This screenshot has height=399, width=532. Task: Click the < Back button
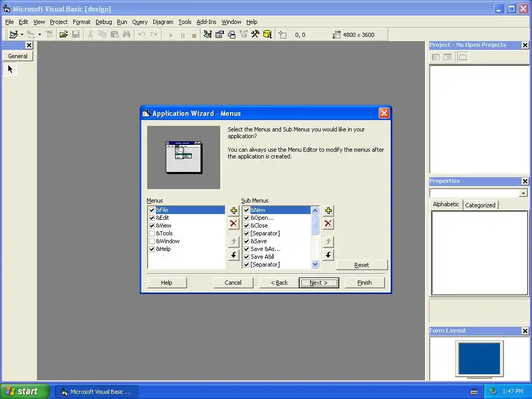point(279,283)
